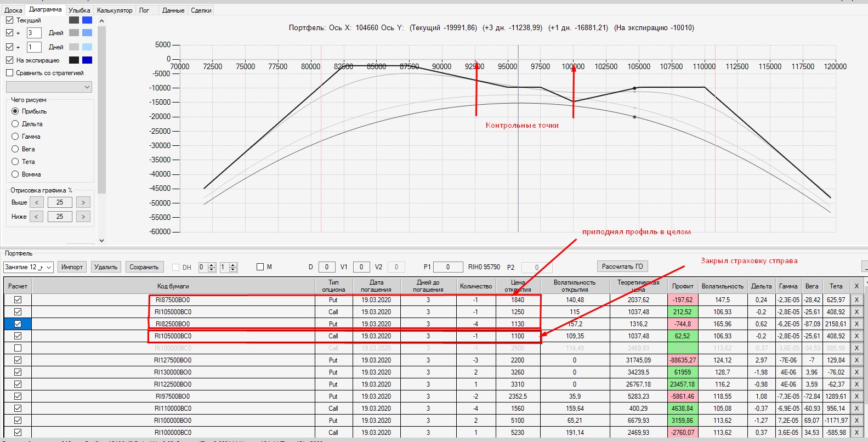Toggle the +3 Дней curve checkbox

9,33
